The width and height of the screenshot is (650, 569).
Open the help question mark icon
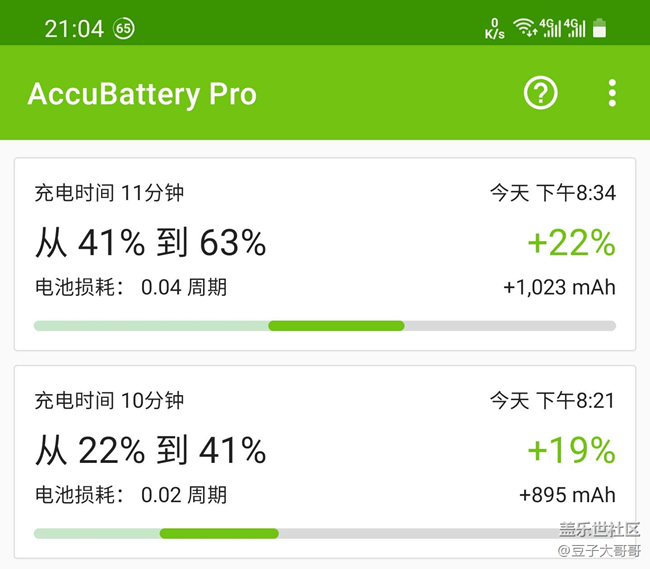pos(540,93)
